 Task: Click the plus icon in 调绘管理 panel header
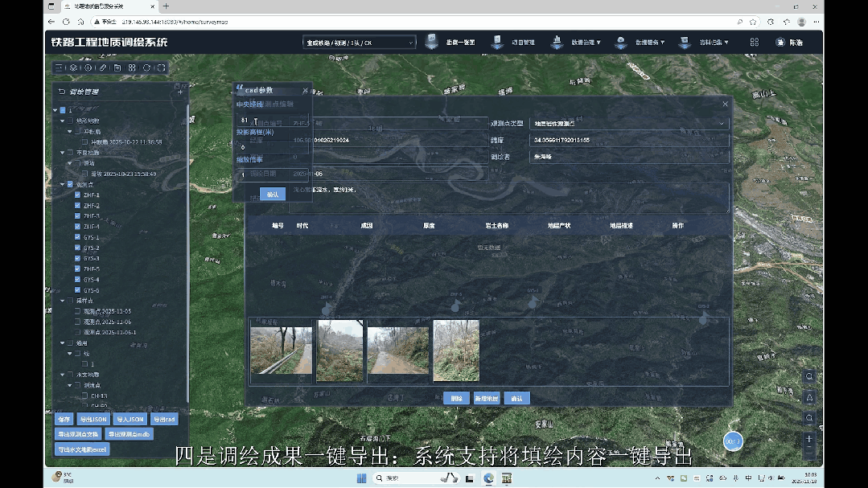[x=180, y=92]
